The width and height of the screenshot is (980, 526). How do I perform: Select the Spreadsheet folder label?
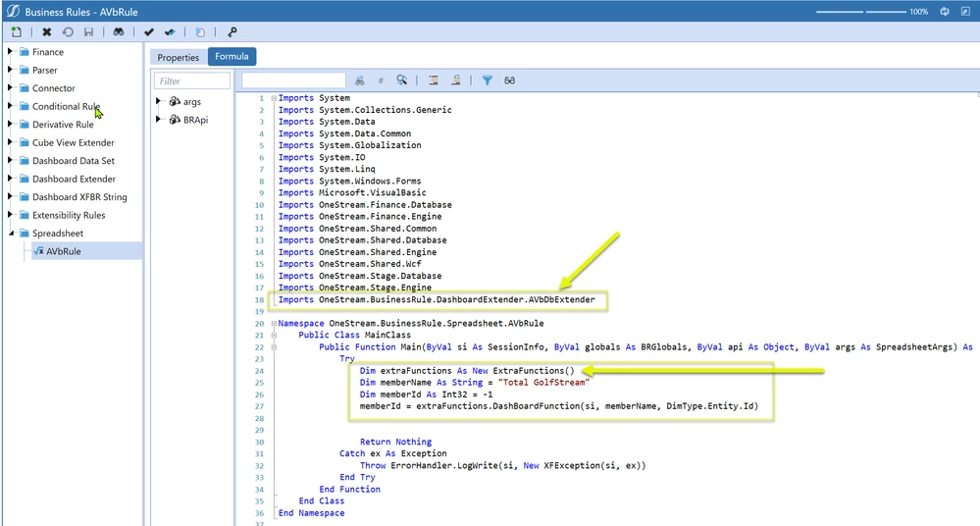click(x=58, y=234)
